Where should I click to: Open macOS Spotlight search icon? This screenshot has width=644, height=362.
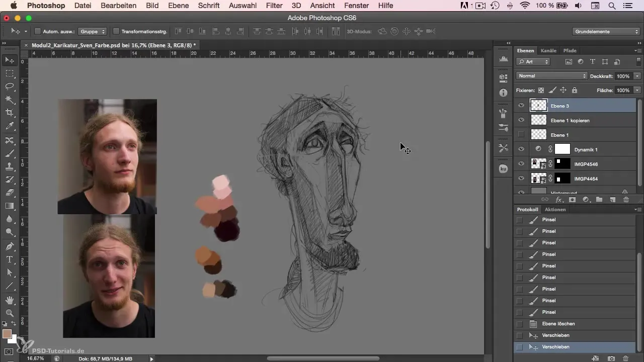point(612,6)
